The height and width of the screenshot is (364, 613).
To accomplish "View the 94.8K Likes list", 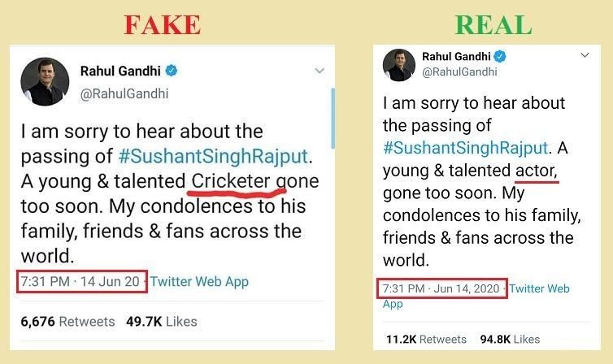I will (x=510, y=339).
